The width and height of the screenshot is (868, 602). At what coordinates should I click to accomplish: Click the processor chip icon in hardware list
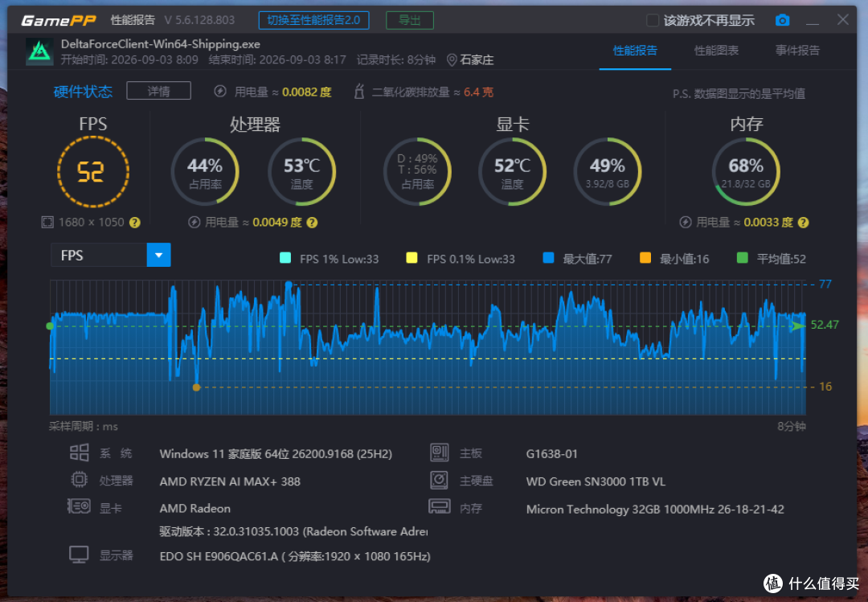pos(79,479)
